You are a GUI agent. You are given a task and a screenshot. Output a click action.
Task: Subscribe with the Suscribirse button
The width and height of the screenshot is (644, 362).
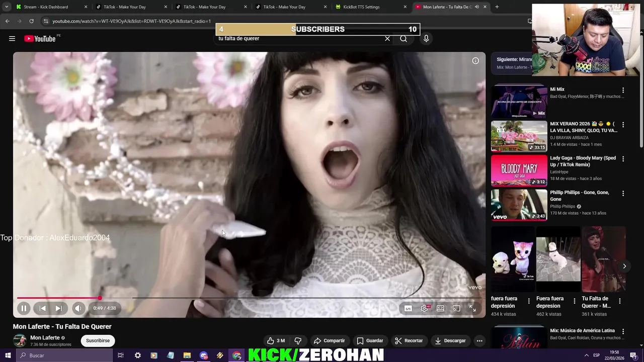point(98,340)
